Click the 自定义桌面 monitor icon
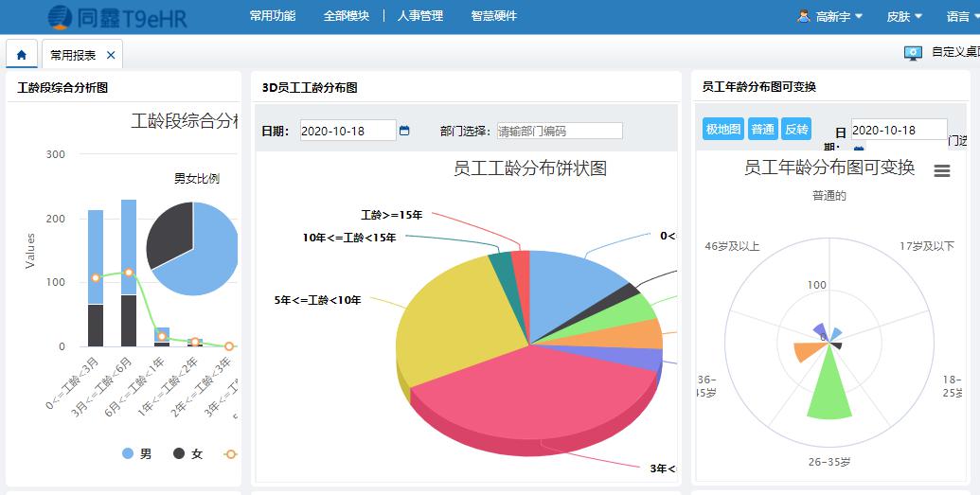This screenshot has height=495, width=980. point(913,53)
